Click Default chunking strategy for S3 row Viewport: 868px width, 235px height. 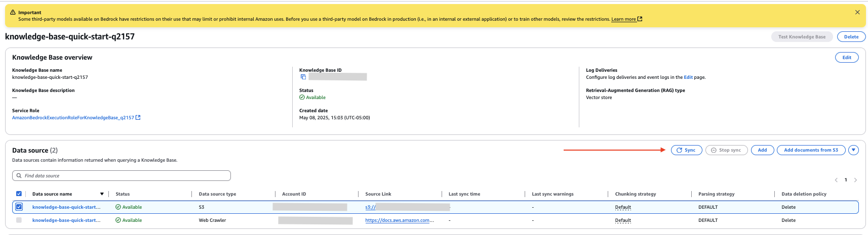[623, 207]
